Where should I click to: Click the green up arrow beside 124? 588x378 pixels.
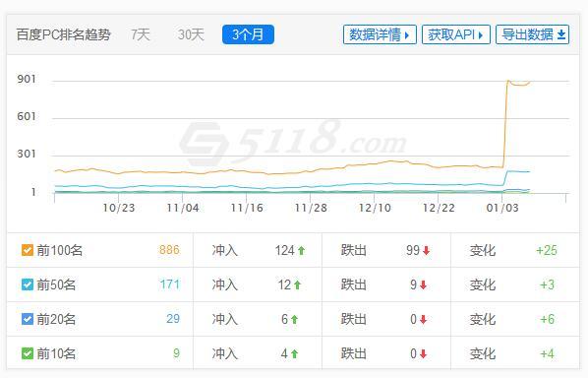(302, 250)
